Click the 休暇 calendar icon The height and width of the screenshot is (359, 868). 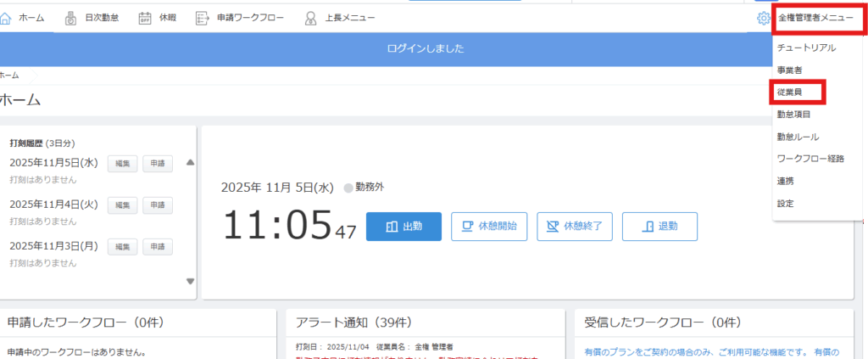click(x=145, y=18)
